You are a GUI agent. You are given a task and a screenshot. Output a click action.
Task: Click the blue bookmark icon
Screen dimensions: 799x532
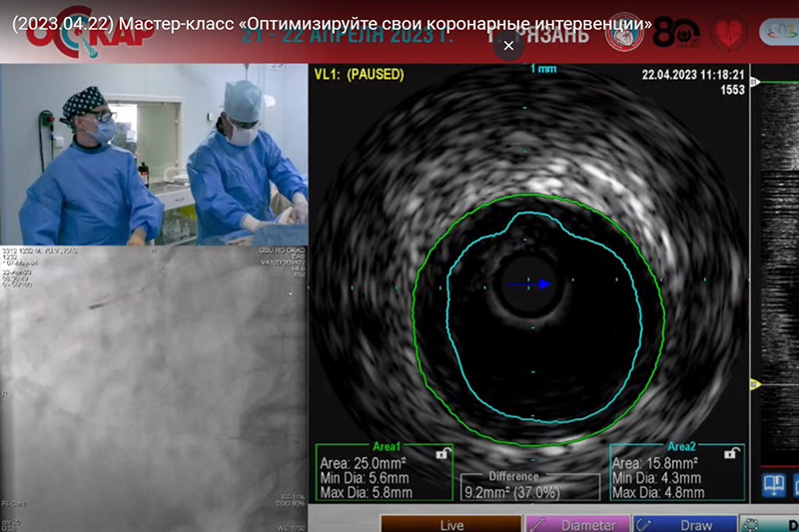point(771,486)
